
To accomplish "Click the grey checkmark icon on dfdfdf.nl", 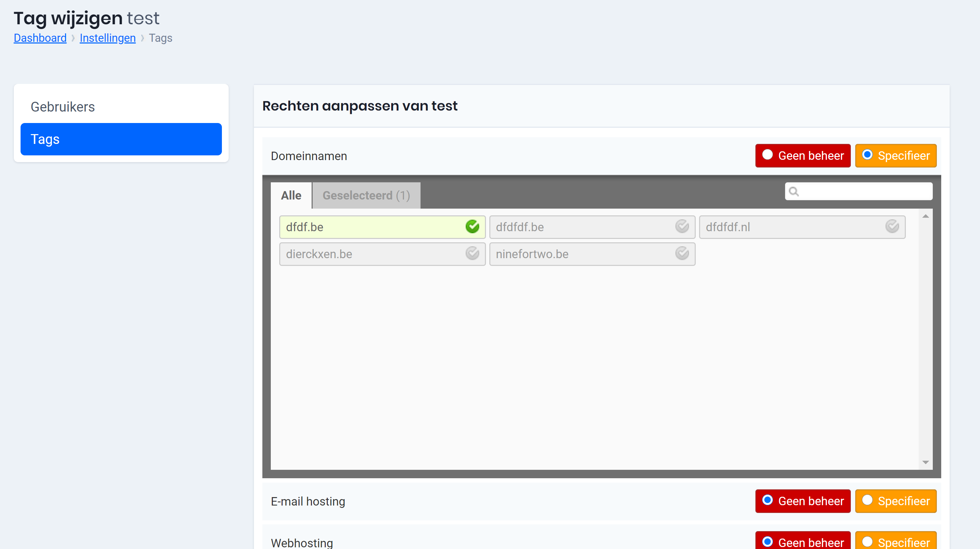I will pos(892,226).
